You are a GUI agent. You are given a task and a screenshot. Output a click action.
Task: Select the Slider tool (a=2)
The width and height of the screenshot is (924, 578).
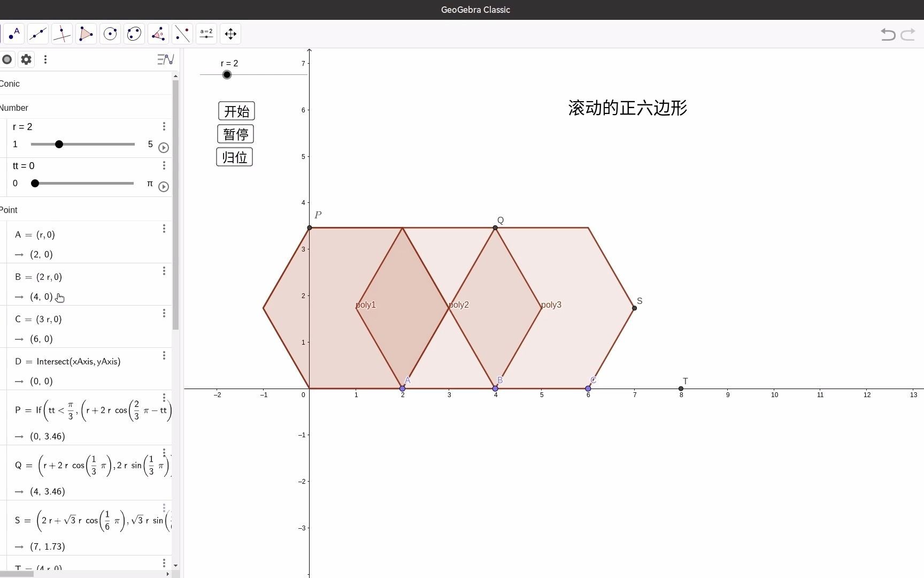(206, 34)
